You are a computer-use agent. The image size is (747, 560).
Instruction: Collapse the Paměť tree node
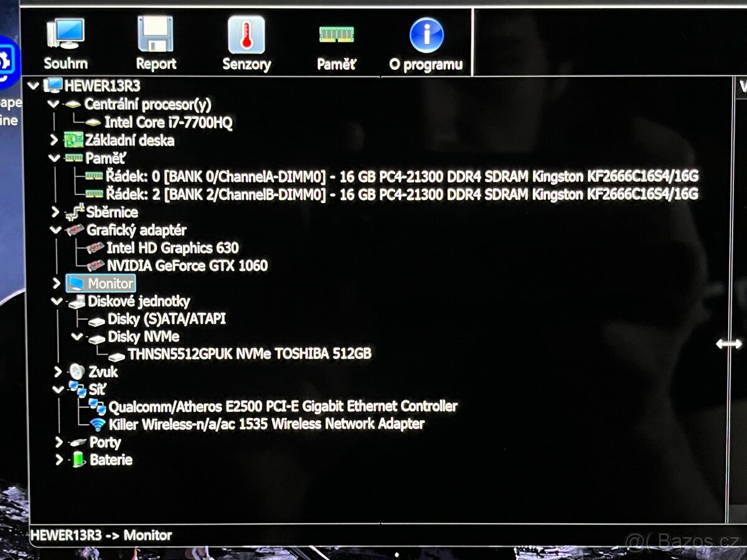(55, 159)
